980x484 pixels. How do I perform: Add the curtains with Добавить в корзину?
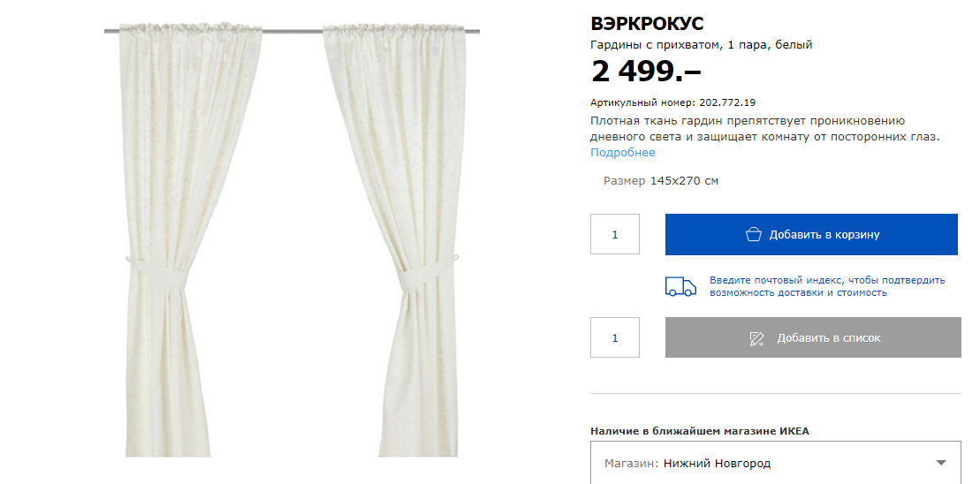(811, 234)
